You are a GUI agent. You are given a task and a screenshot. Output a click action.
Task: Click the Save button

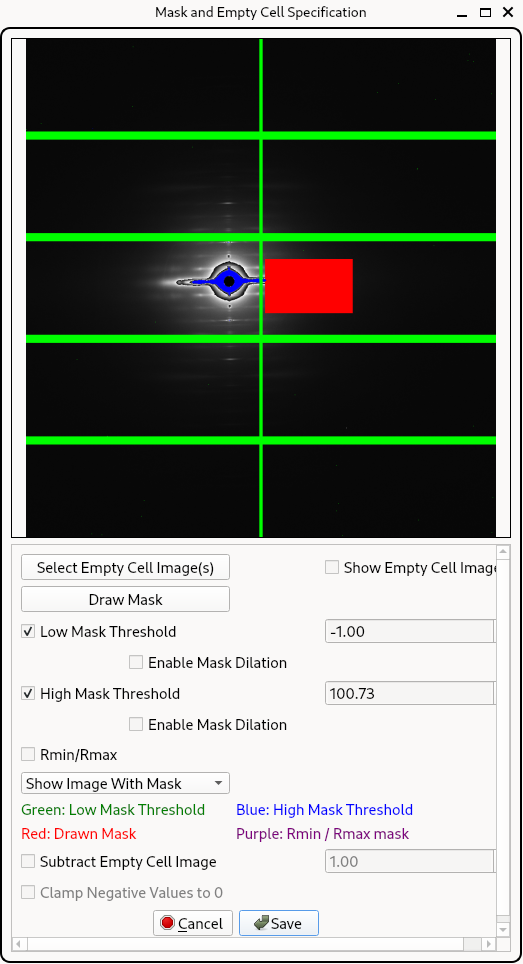pyautogui.click(x=279, y=923)
